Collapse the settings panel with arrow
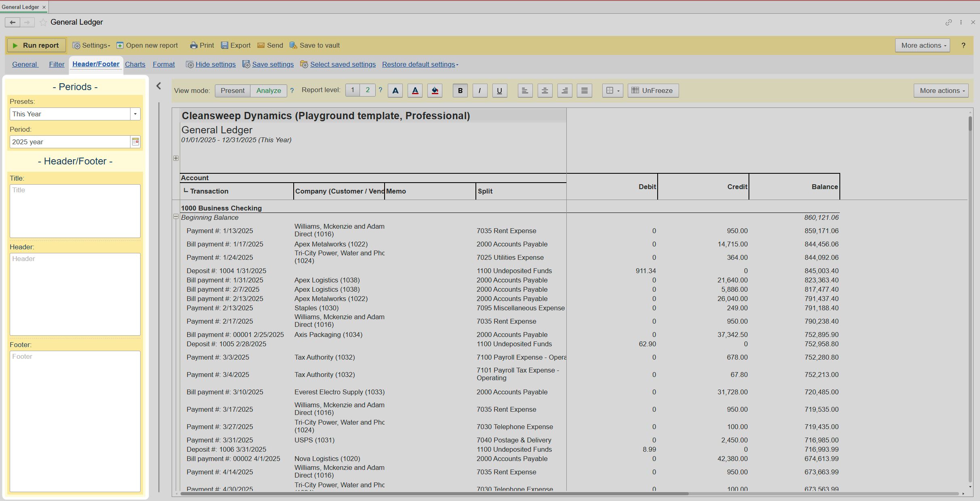The image size is (980, 501). tap(159, 86)
